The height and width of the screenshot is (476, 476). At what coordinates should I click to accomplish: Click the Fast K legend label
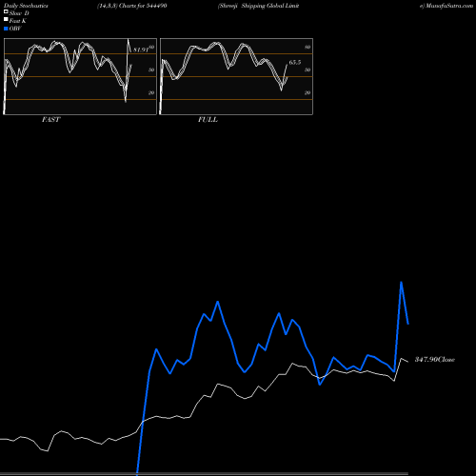pos(18,21)
